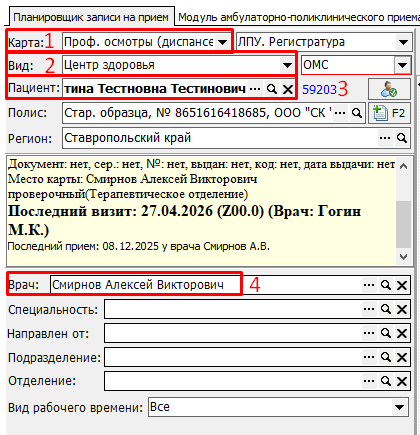
Task: Clear the Отделение field with X
Action: pos(402,381)
